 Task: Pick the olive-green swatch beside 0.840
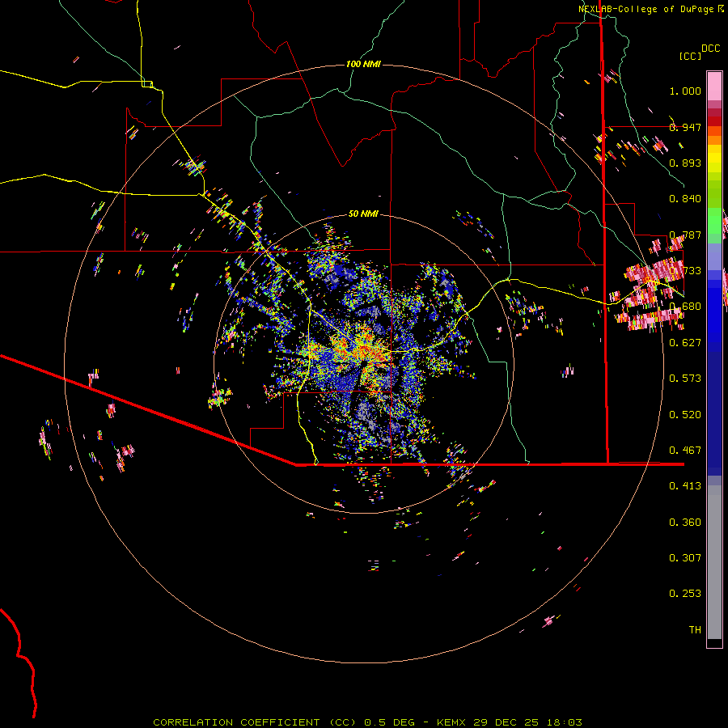pyautogui.click(x=714, y=194)
